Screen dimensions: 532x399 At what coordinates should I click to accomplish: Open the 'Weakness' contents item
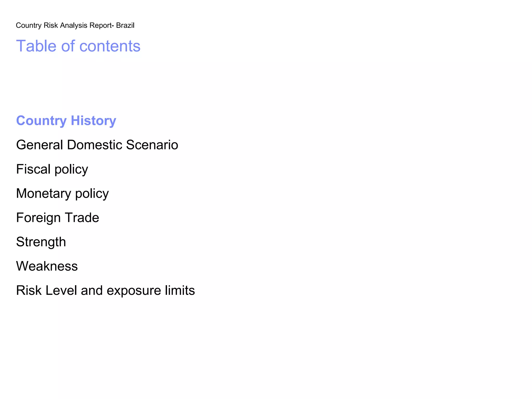click(47, 266)
